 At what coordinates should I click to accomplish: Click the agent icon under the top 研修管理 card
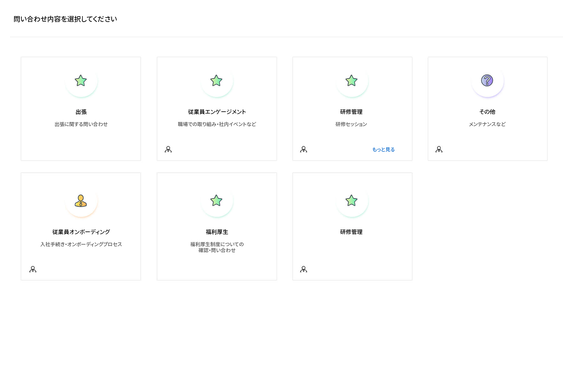(303, 149)
